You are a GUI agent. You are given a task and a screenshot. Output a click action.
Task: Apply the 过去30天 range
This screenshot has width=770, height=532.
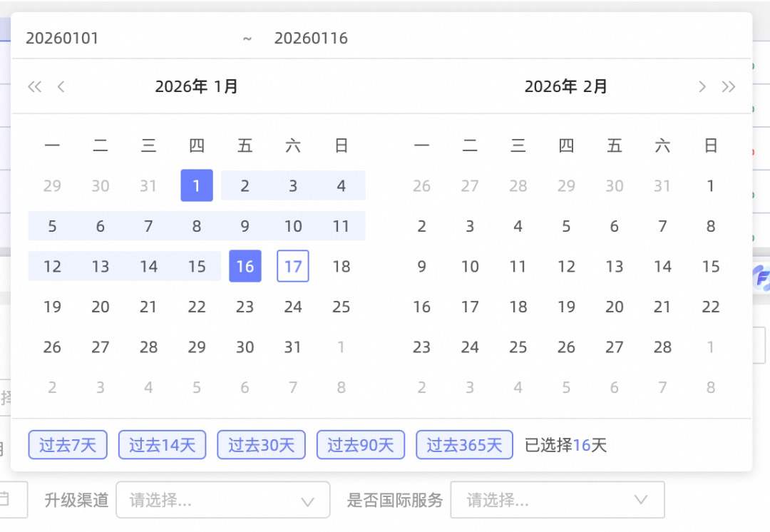point(261,445)
